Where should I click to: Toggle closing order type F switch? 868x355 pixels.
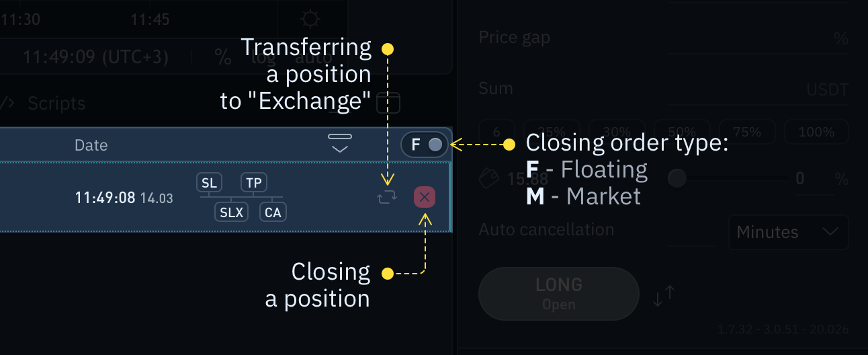tap(425, 145)
